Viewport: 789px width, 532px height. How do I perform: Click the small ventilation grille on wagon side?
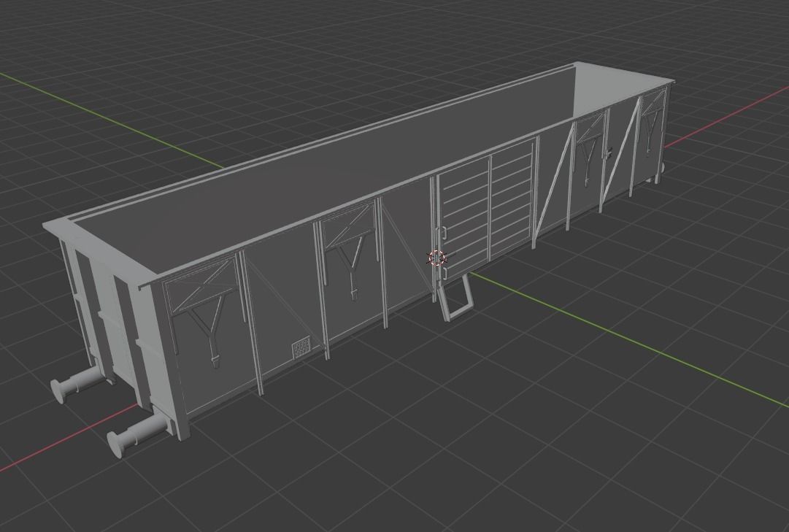pos(301,348)
